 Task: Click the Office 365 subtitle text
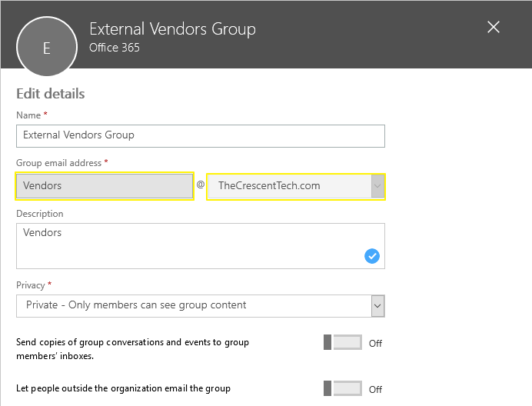click(x=115, y=48)
